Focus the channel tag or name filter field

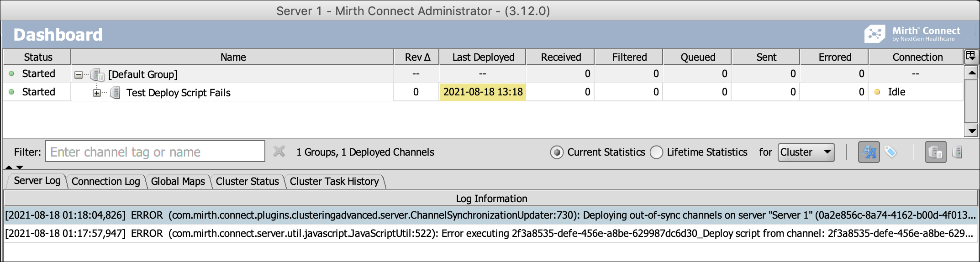155,152
